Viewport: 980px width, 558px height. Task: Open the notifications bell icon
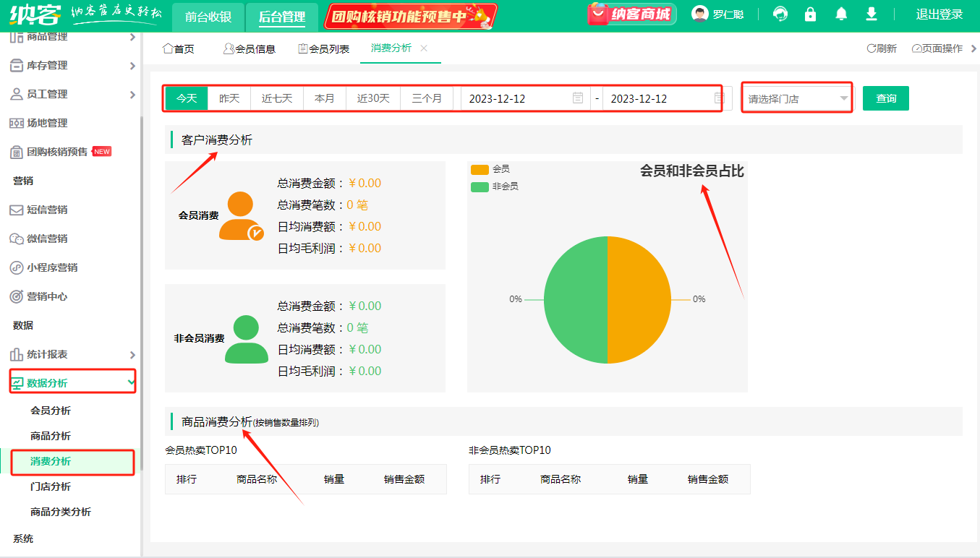click(x=840, y=14)
